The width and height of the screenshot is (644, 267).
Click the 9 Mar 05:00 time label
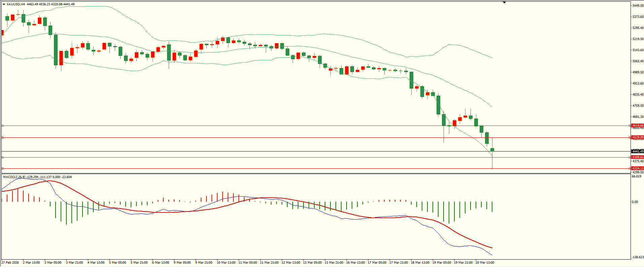[182, 263]
